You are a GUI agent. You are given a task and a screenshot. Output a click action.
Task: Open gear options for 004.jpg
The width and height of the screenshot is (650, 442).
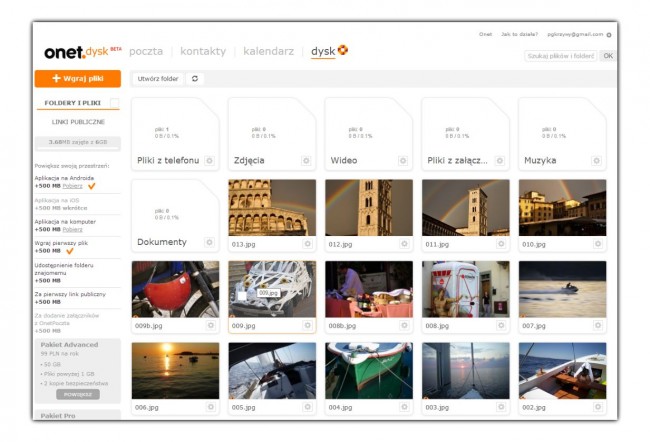(404, 407)
